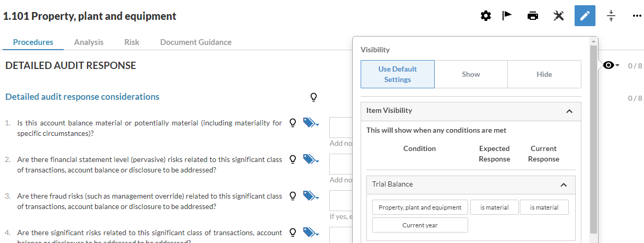Open the settings gear icon
The width and height of the screenshot is (644, 243).
485,16
